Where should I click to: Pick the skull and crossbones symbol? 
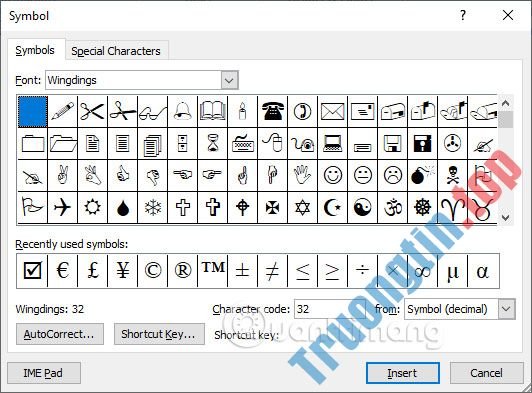pyautogui.click(x=453, y=175)
